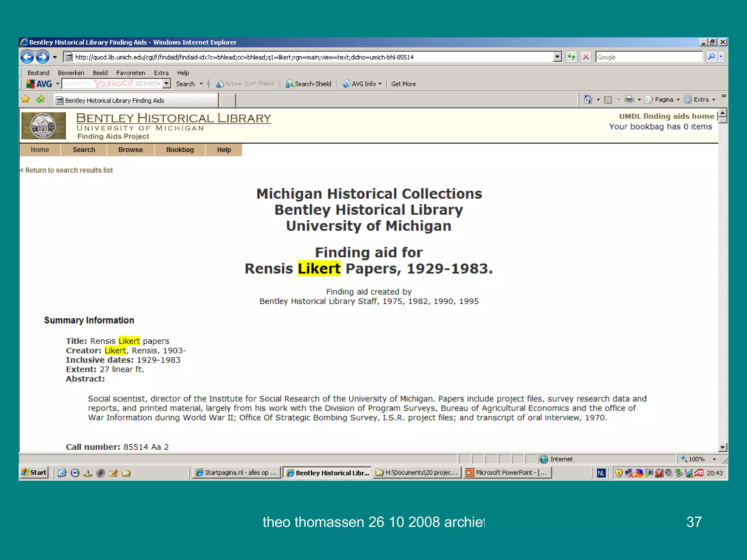747x560 pixels.
Task: Open the Pagina dropdown menu
Action: coord(664,100)
